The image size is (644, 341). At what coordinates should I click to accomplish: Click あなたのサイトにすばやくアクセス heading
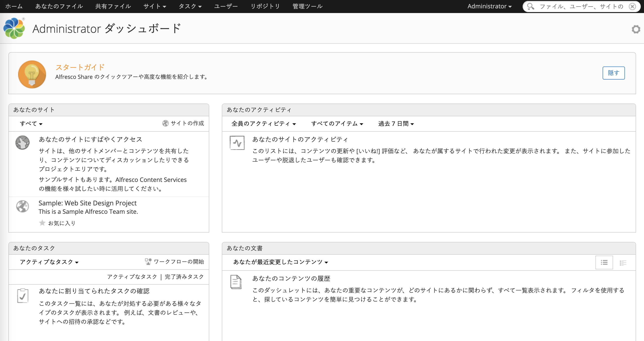click(x=90, y=139)
